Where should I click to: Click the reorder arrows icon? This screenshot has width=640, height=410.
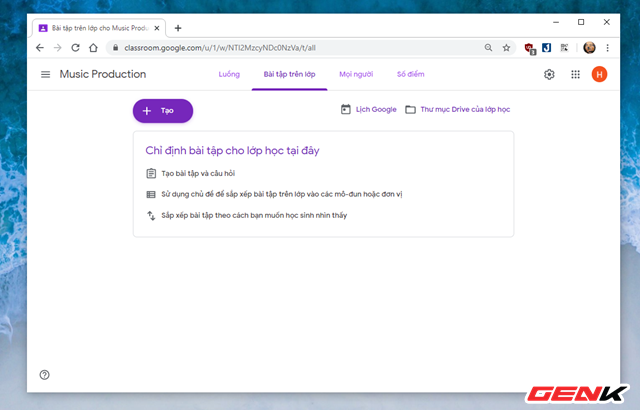click(151, 215)
